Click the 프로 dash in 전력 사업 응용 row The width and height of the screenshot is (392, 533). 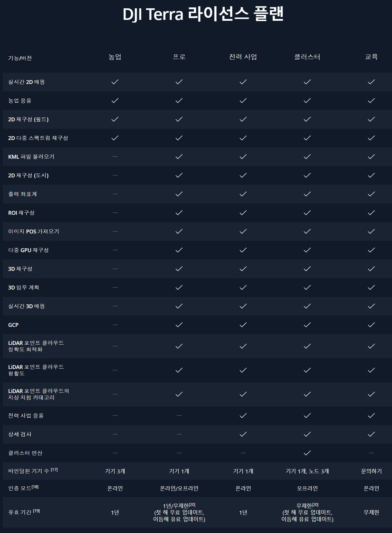pos(179,416)
